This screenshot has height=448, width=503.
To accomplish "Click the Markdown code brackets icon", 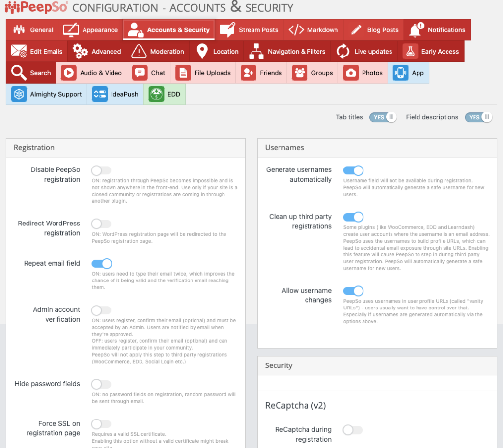I will 296,30.
